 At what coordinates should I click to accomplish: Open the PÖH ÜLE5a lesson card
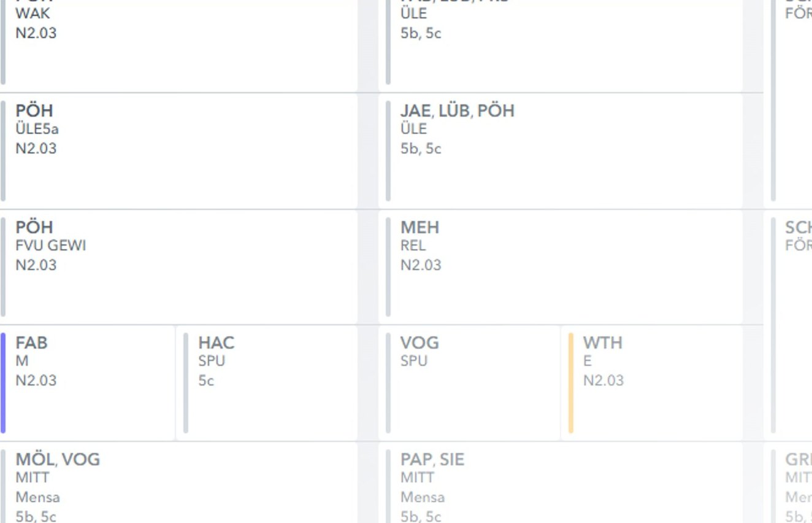click(x=178, y=151)
